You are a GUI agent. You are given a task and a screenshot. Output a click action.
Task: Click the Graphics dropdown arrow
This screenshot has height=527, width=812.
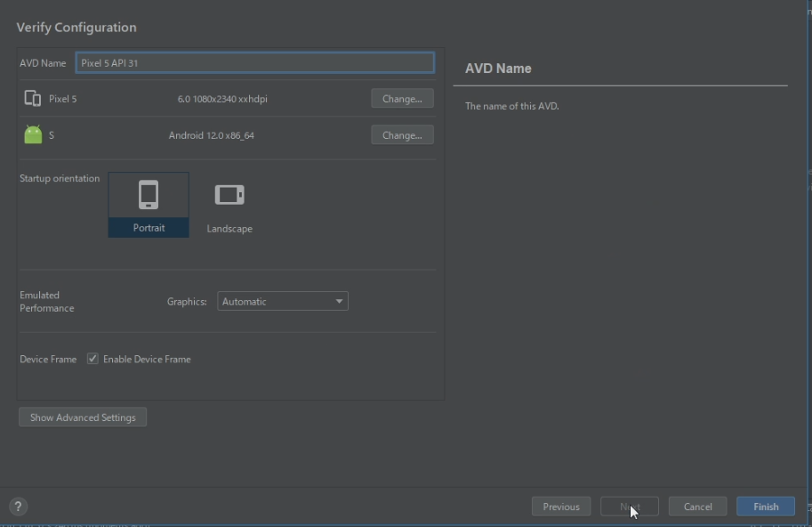tap(339, 302)
